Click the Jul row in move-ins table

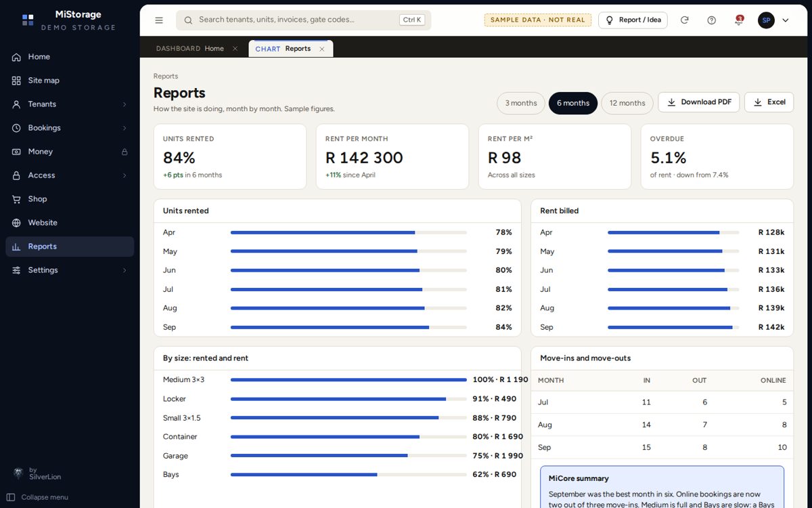662,402
